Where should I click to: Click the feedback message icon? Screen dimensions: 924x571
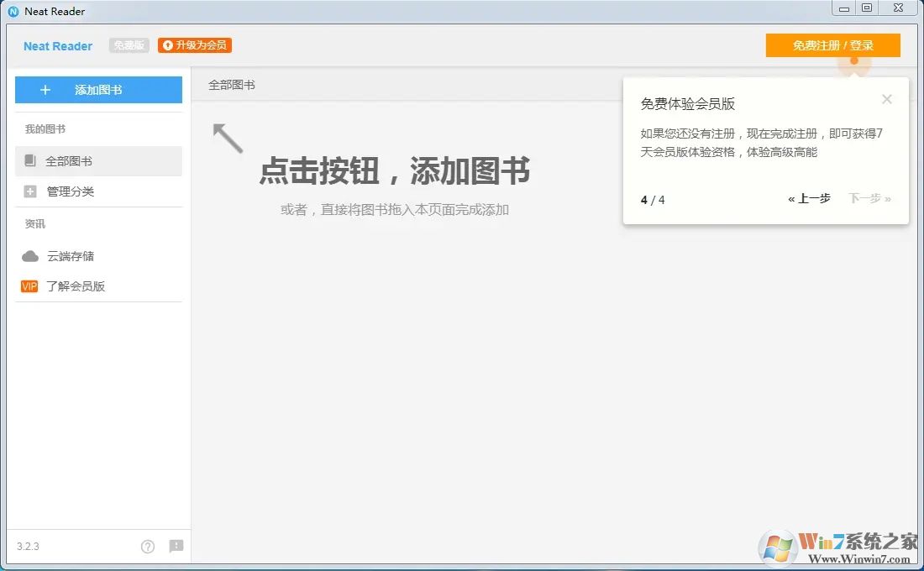pyautogui.click(x=176, y=547)
